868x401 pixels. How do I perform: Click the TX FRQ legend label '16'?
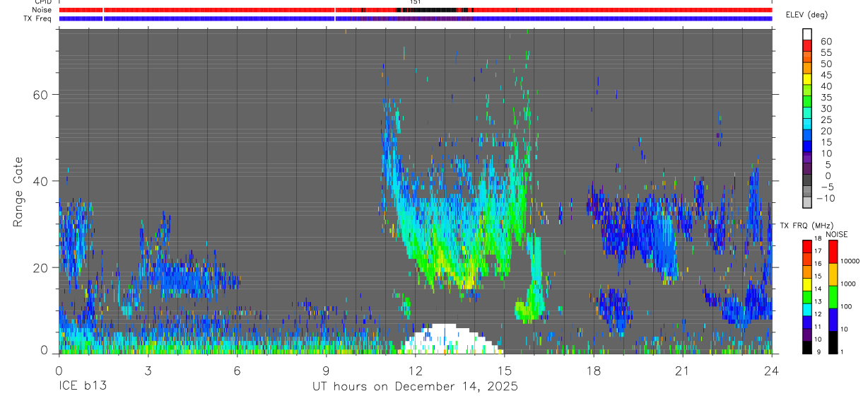(818, 264)
